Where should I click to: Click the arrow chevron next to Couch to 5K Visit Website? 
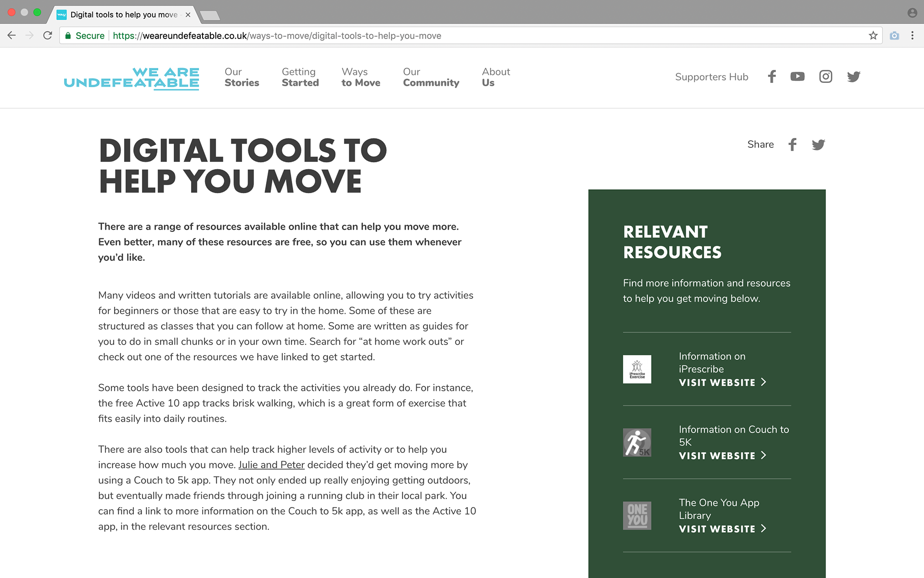point(763,456)
